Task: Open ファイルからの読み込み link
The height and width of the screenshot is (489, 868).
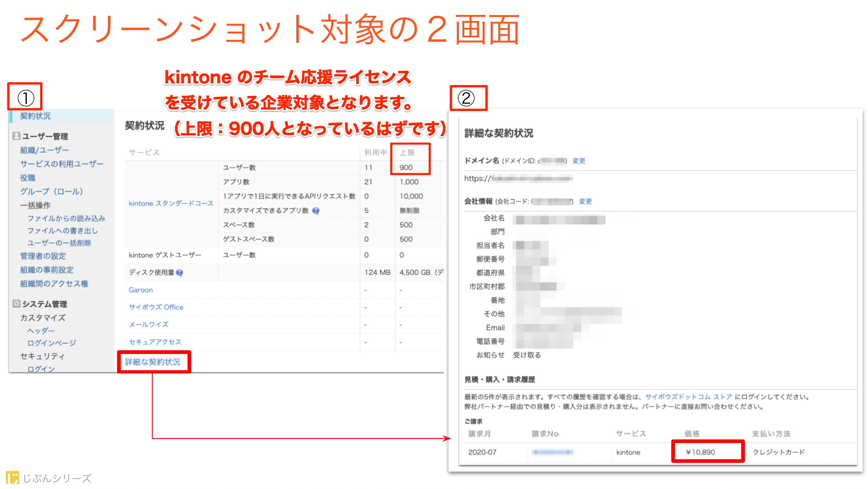Action: point(66,218)
